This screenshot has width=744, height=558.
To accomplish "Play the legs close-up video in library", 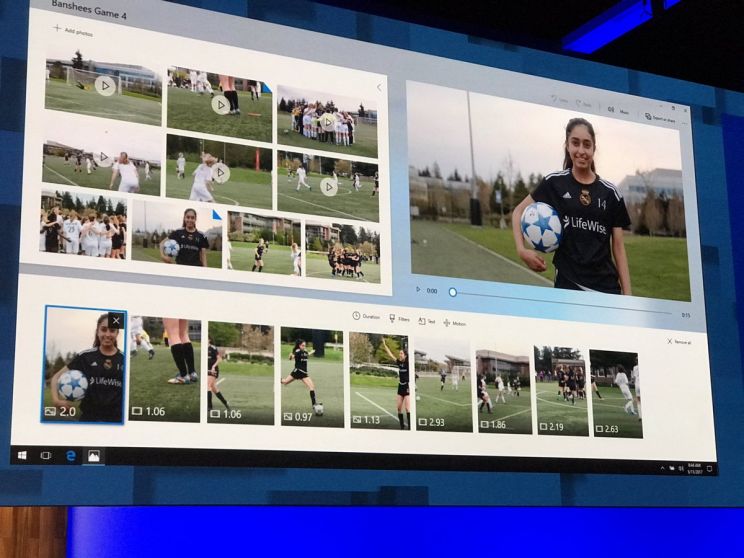I will point(220,104).
